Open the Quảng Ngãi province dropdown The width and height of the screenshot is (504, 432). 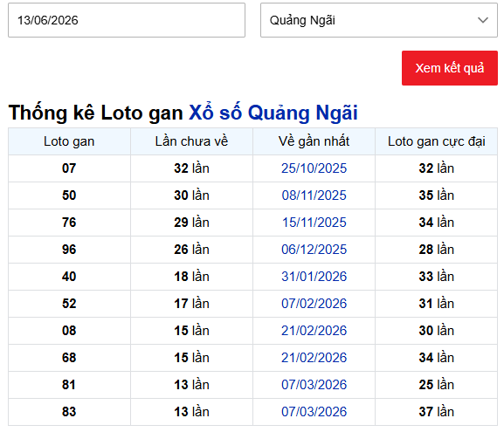point(379,20)
